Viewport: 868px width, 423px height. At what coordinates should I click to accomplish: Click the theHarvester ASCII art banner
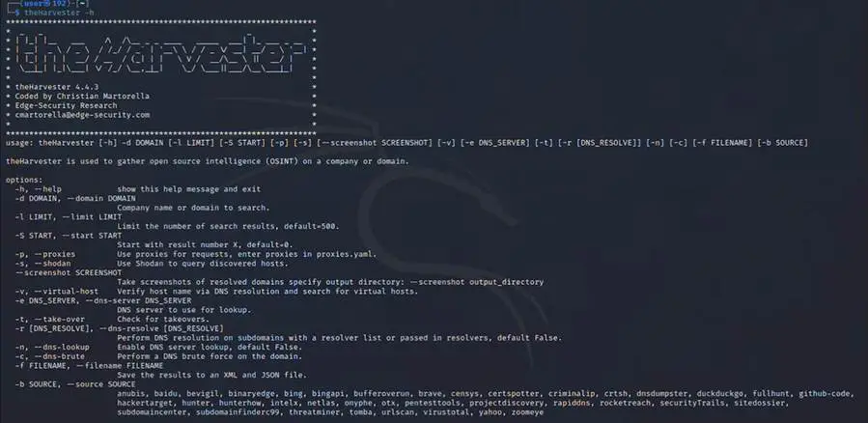160,54
